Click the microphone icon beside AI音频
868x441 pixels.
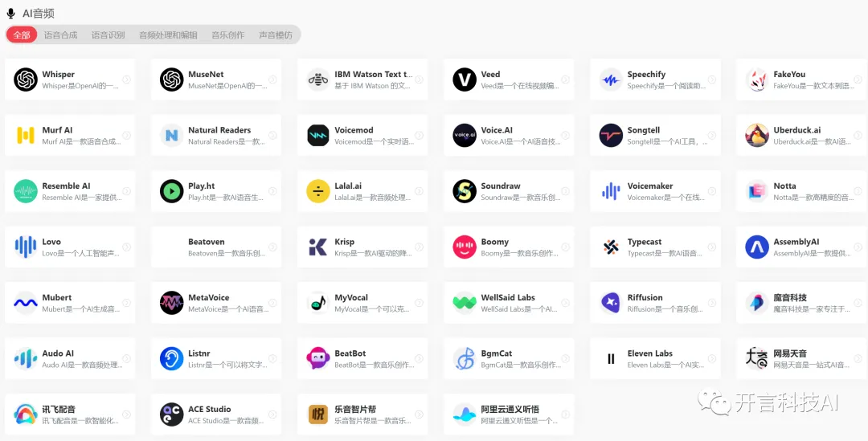(x=10, y=14)
